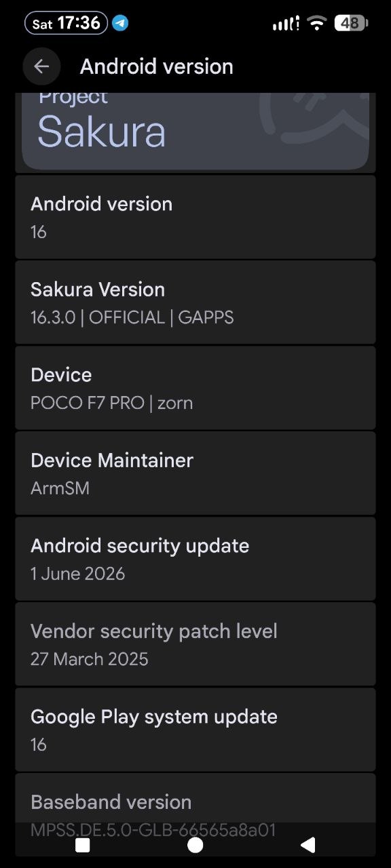391x868 pixels.
Task: Open the Android version 16 entry
Action: point(195,217)
